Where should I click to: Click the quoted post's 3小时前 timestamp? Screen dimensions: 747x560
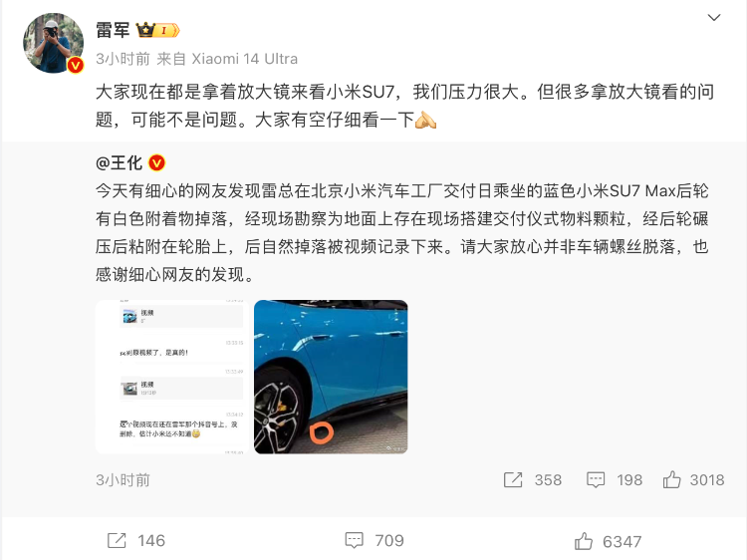pyautogui.click(x=123, y=480)
